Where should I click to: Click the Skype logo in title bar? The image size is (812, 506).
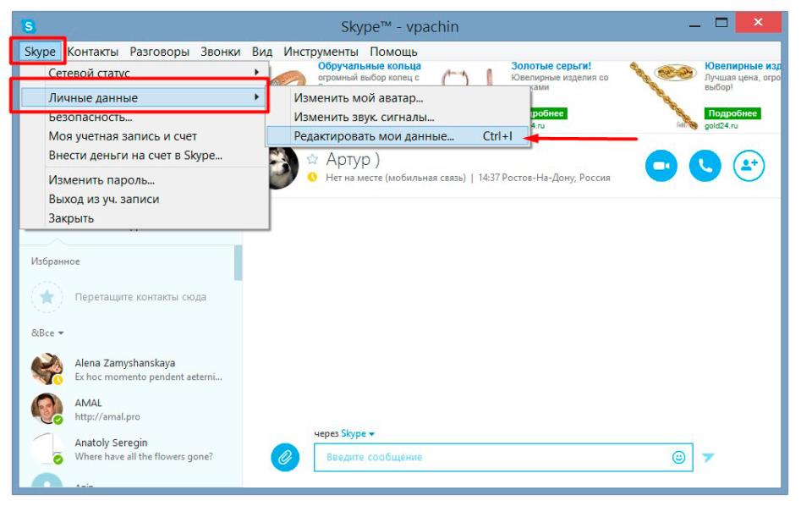click(29, 26)
